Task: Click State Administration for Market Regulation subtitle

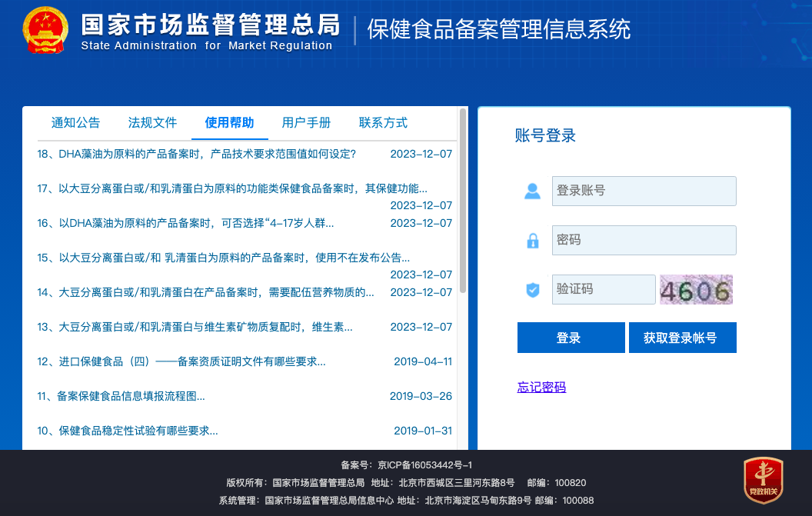Action: [207, 45]
